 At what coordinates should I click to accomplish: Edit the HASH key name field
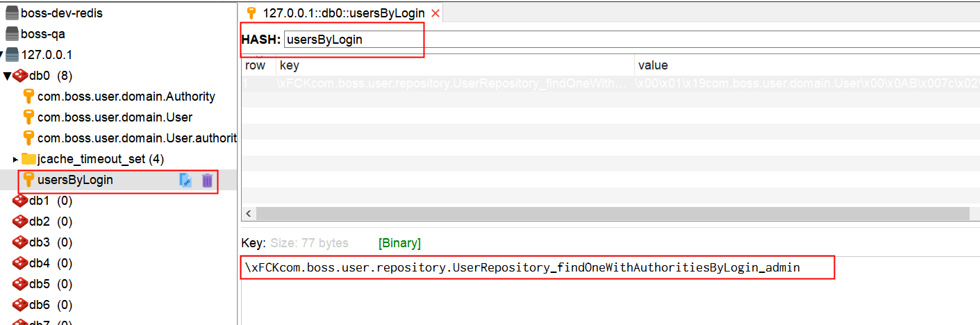[x=631, y=40]
